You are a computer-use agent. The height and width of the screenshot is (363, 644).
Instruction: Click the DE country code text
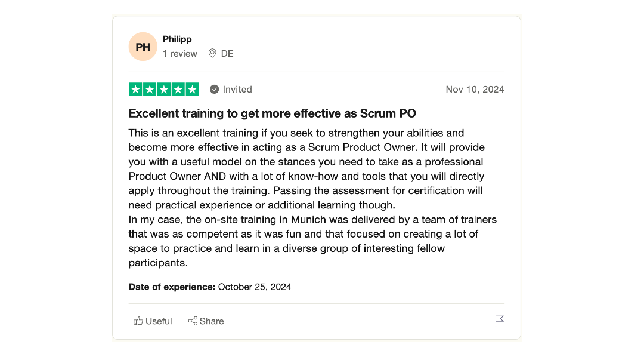(227, 54)
